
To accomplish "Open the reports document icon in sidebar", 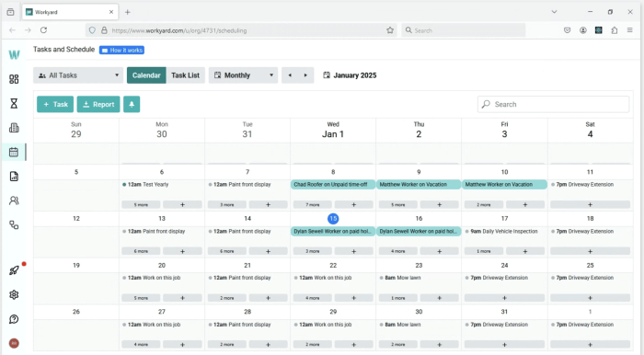I will [x=14, y=177].
